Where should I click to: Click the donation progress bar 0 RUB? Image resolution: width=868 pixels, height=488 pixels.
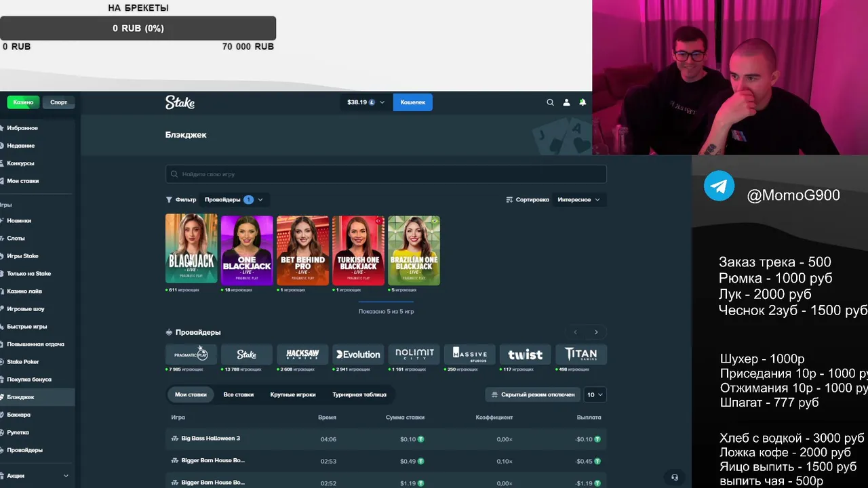pyautogui.click(x=138, y=28)
